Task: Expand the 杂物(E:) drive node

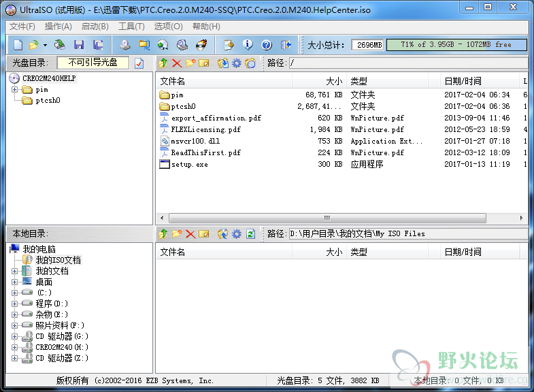Action: point(15,314)
